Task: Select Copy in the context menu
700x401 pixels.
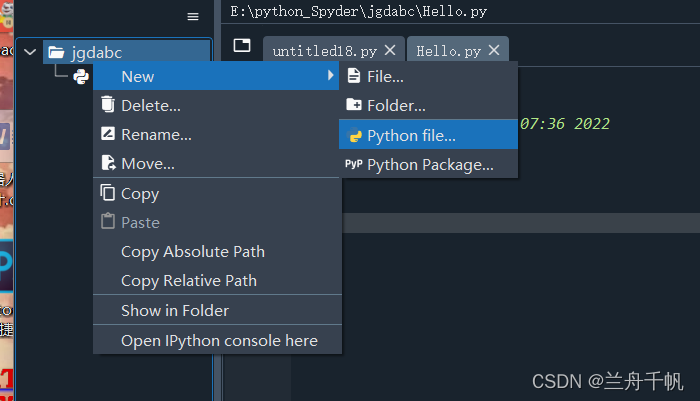Action: (x=140, y=193)
